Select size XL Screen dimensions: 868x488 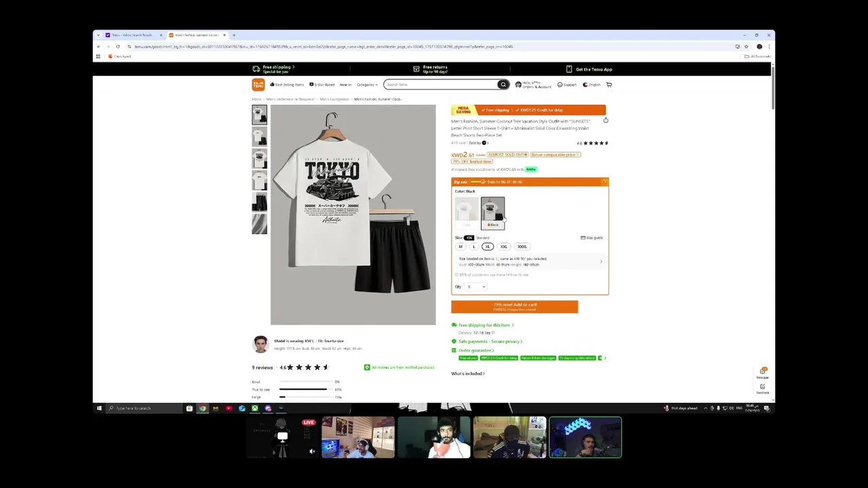tap(488, 247)
